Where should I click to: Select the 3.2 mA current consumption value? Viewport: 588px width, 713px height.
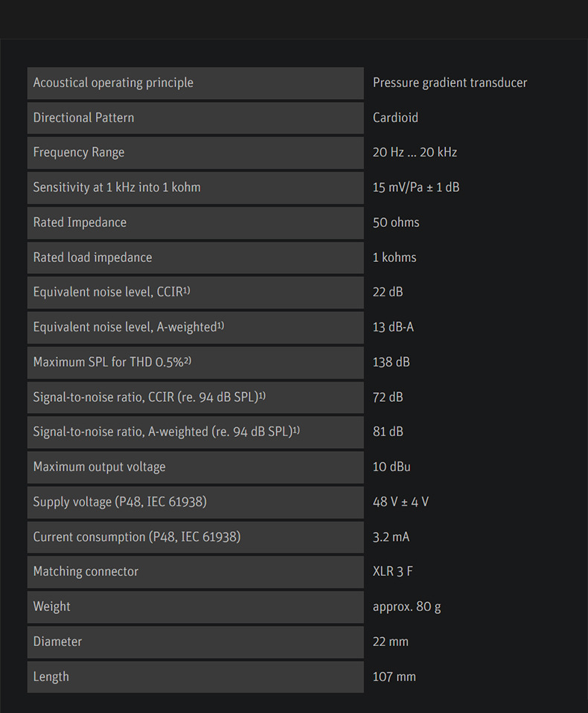pos(391,537)
